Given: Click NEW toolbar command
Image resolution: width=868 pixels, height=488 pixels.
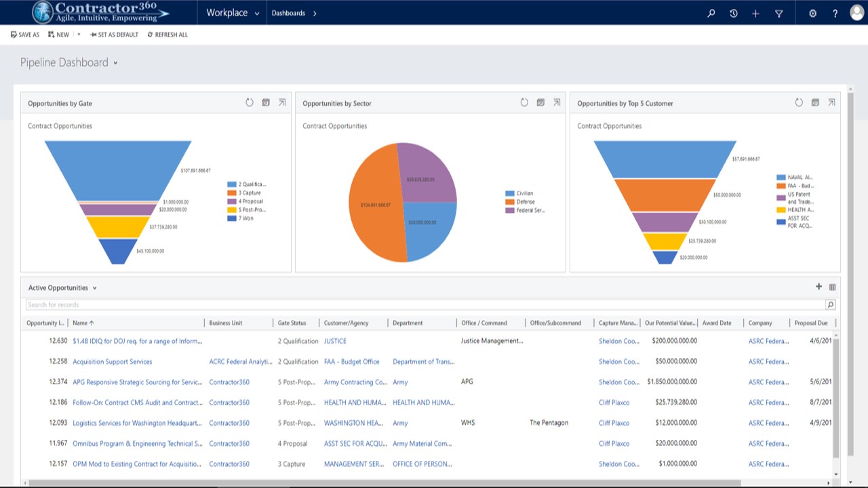Looking at the screenshot, I should (58, 35).
